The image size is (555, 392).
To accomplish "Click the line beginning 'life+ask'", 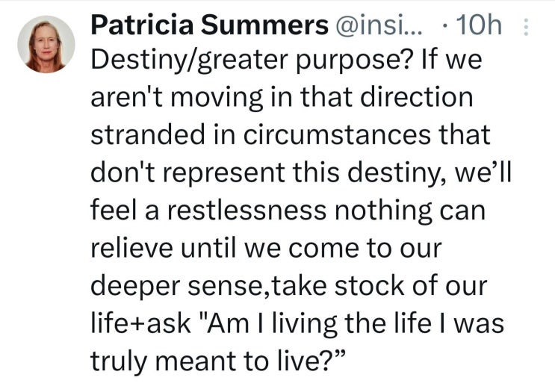I will (297, 324).
